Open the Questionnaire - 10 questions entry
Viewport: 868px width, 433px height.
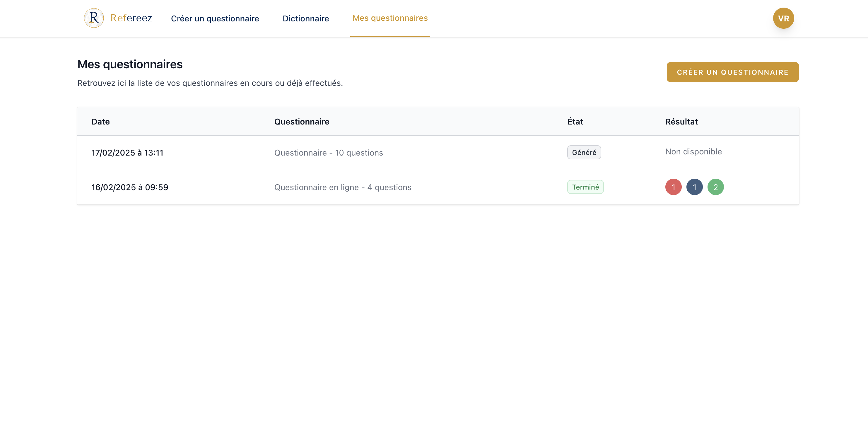pyautogui.click(x=329, y=152)
